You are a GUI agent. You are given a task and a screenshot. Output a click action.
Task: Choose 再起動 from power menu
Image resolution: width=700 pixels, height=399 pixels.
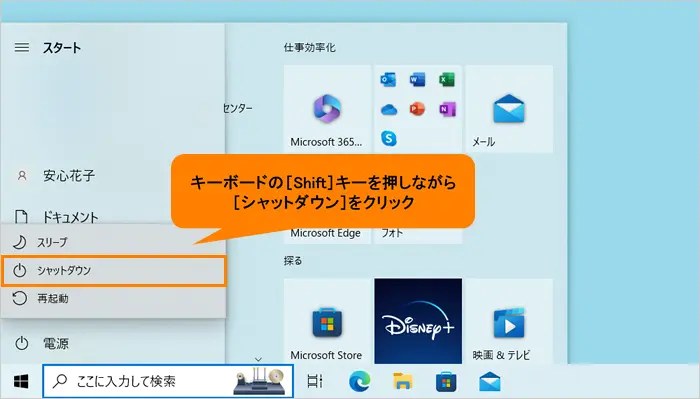click(114, 299)
